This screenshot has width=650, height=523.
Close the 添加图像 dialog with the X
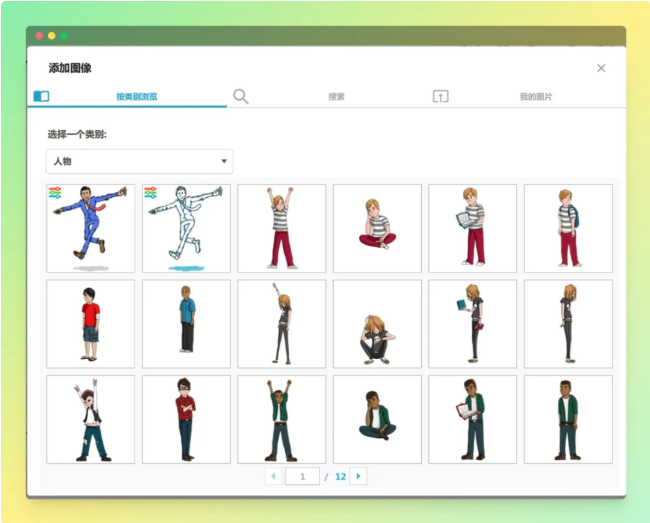click(601, 68)
